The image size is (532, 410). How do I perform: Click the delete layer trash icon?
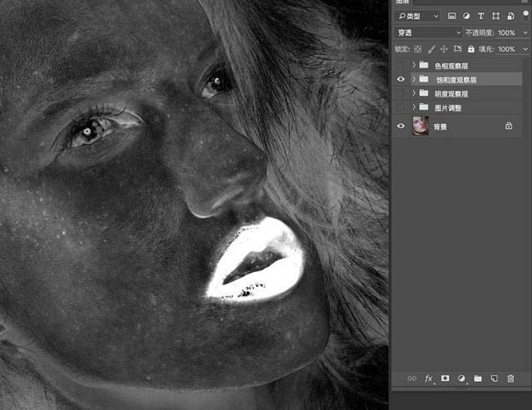[x=510, y=378]
